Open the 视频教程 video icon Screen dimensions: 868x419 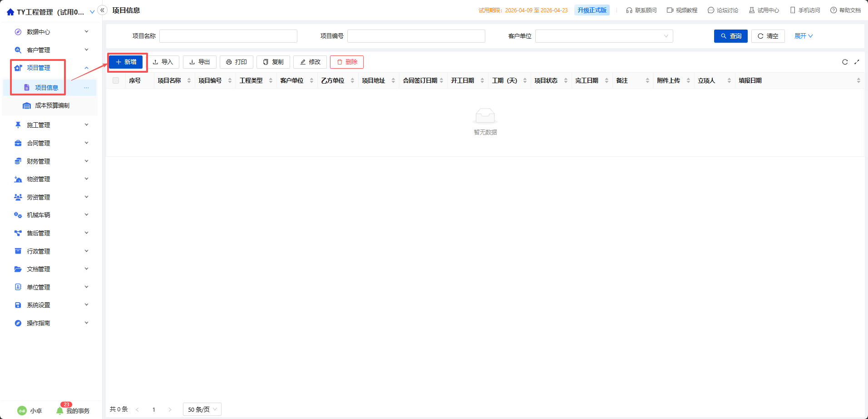tap(670, 10)
